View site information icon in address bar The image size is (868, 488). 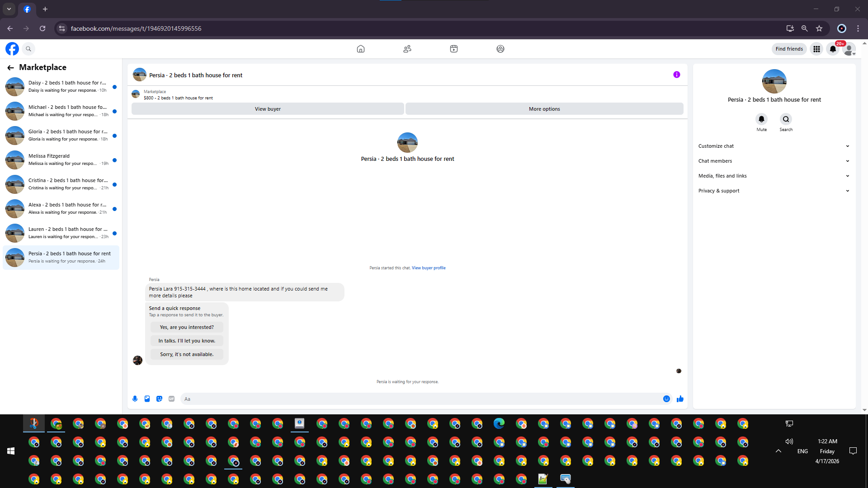[62, 28]
